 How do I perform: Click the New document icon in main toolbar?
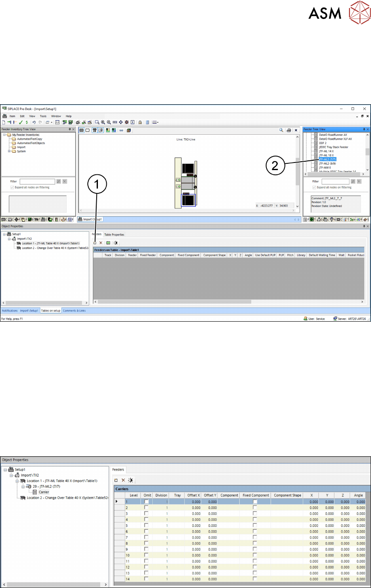point(4,122)
